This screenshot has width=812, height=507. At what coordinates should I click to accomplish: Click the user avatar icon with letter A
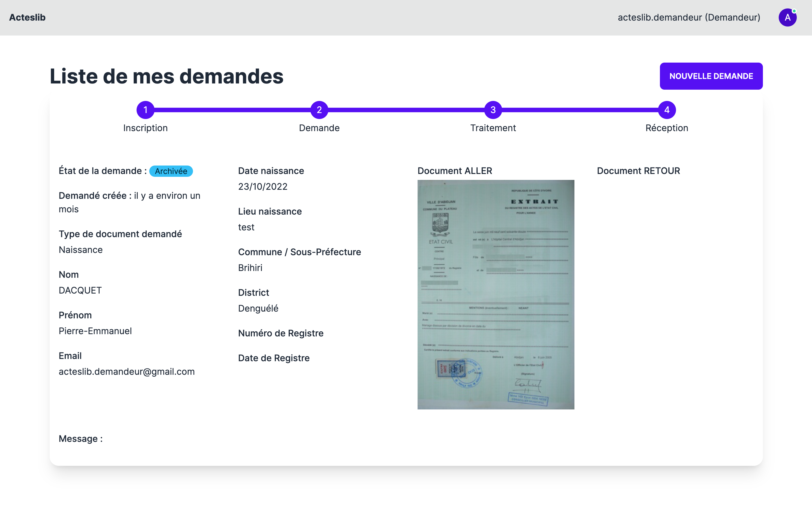[787, 17]
